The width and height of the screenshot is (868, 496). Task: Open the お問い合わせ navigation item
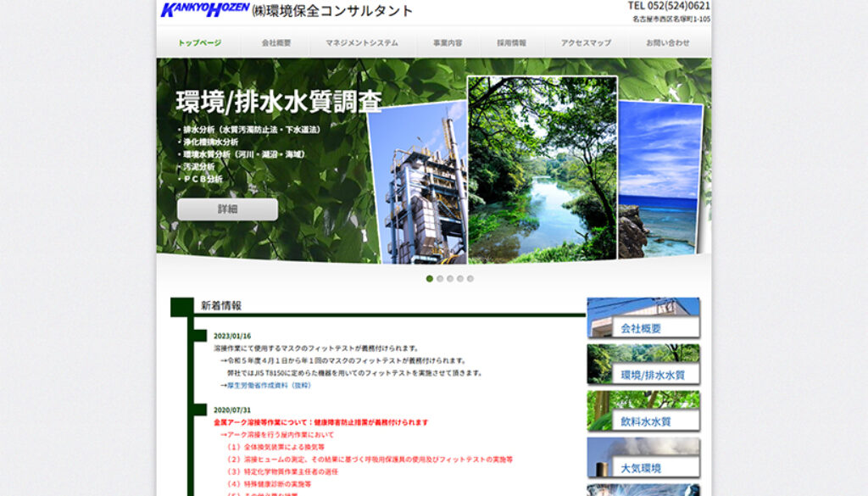[665, 39]
